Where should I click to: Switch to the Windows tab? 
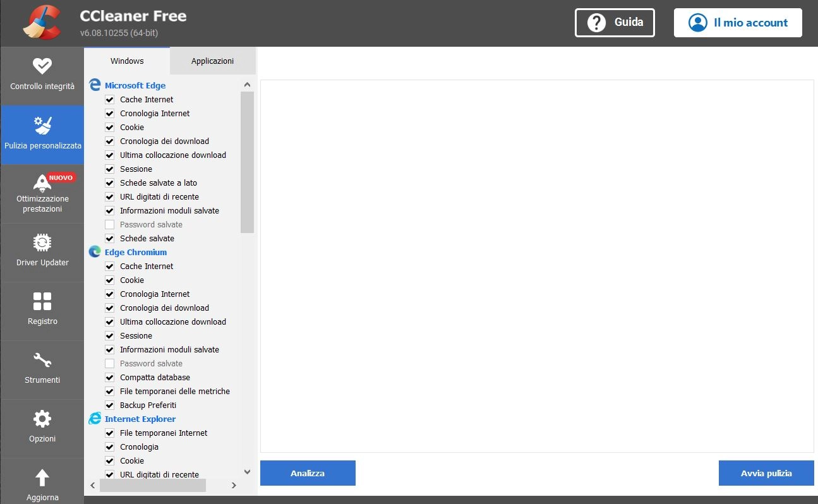[127, 61]
